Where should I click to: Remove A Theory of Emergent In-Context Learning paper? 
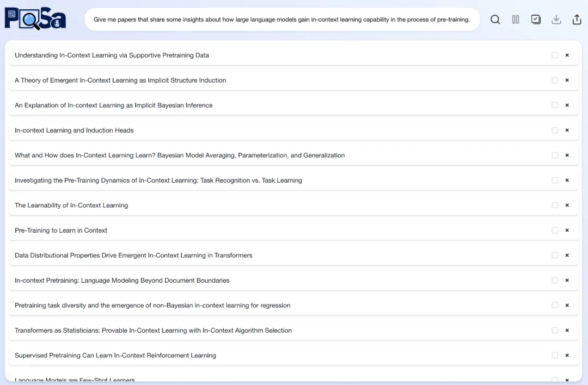[x=567, y=80]
